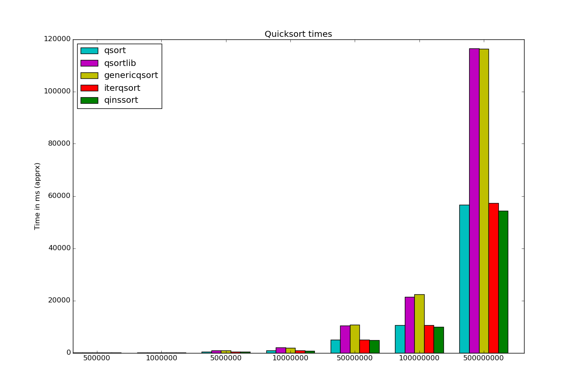Screen dimensions: 582x392
Task: Click the qsort cyan legend swatch
Action: click(x=89, y=51)
